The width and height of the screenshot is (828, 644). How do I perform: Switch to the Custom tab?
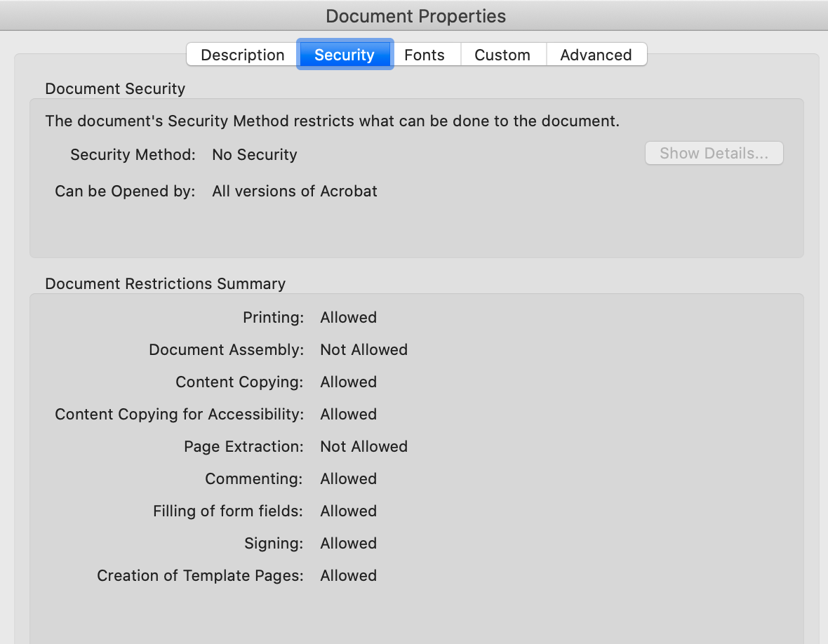pyautogui.click(x=502, y=54)
